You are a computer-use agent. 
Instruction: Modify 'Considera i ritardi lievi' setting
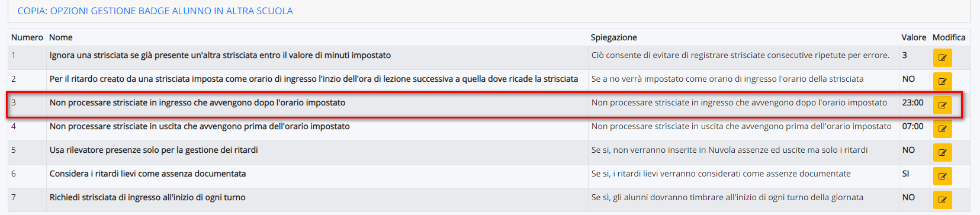(x=942, y=176)
